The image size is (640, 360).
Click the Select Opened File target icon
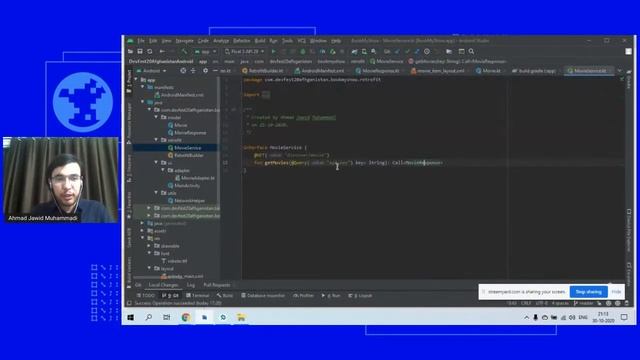[183, 71]
